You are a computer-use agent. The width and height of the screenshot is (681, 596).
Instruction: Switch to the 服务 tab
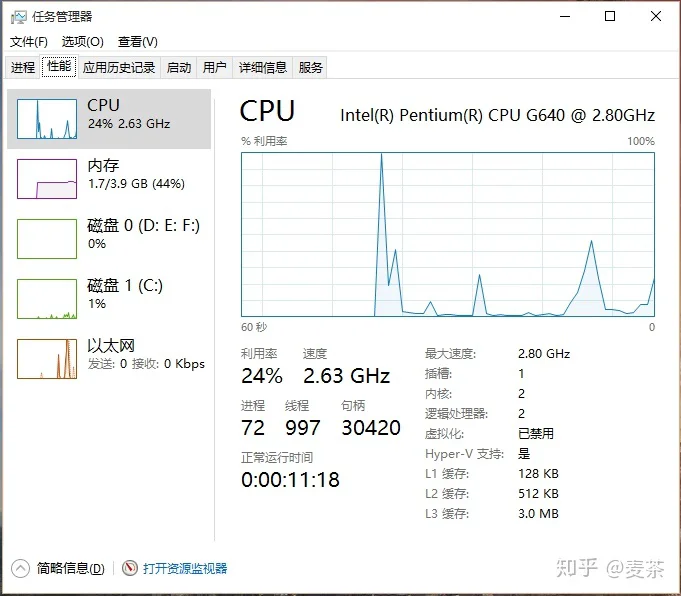pyautogui.click(x=310, y=67)
